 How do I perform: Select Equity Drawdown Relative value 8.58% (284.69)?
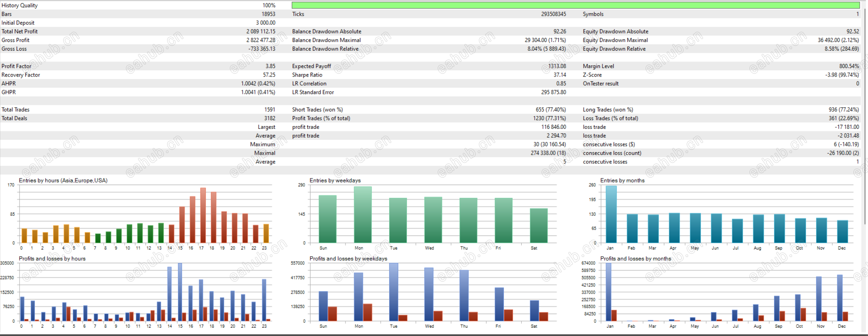(x=842, y=49)
